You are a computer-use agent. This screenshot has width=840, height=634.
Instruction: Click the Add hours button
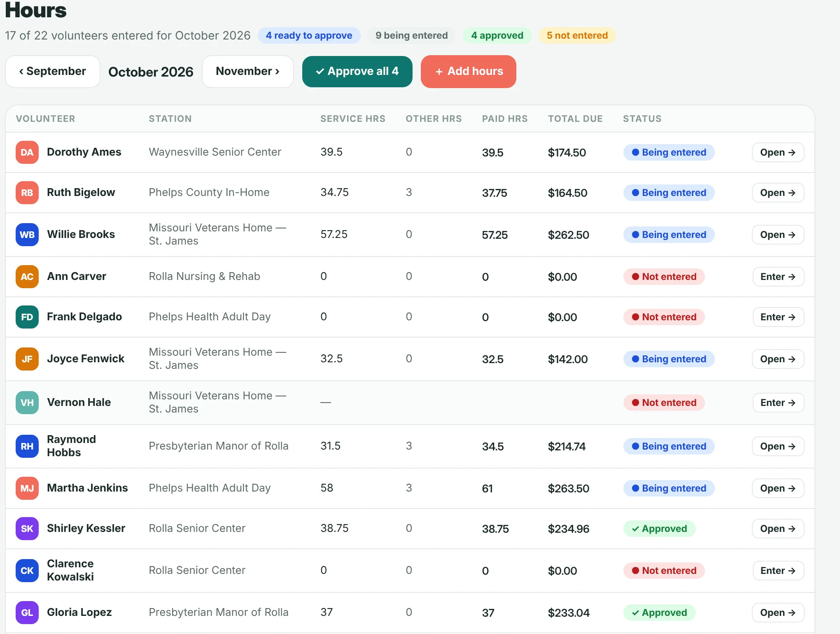(469, 72)
